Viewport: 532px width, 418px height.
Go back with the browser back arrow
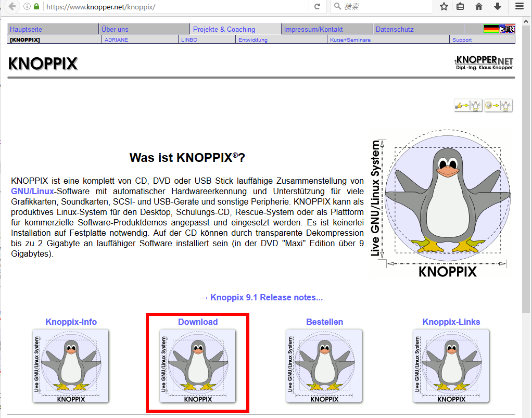(12, 6)
